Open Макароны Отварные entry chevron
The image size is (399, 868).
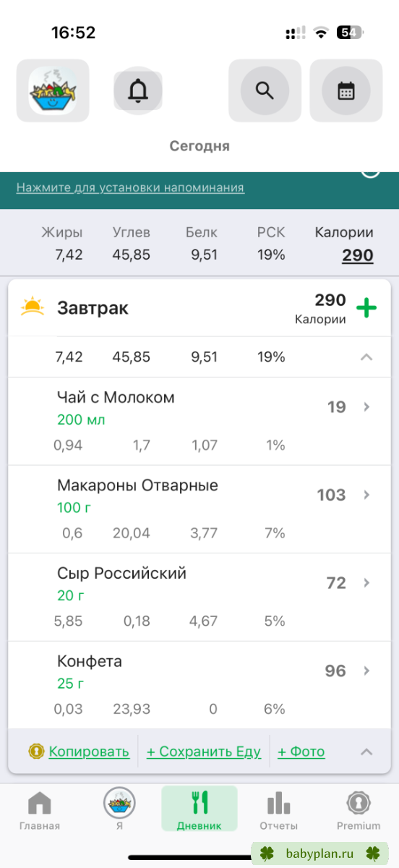point(366,495)
